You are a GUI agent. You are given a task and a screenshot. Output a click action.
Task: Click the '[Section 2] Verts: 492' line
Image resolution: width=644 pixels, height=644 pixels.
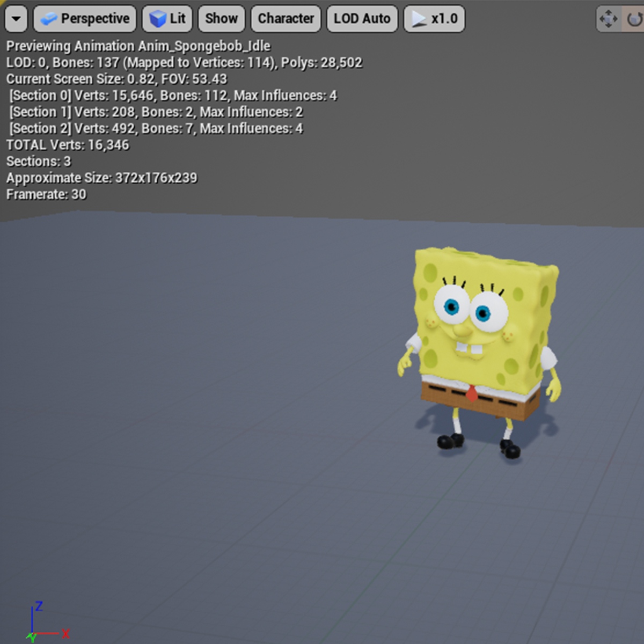[x=156, y=129]
